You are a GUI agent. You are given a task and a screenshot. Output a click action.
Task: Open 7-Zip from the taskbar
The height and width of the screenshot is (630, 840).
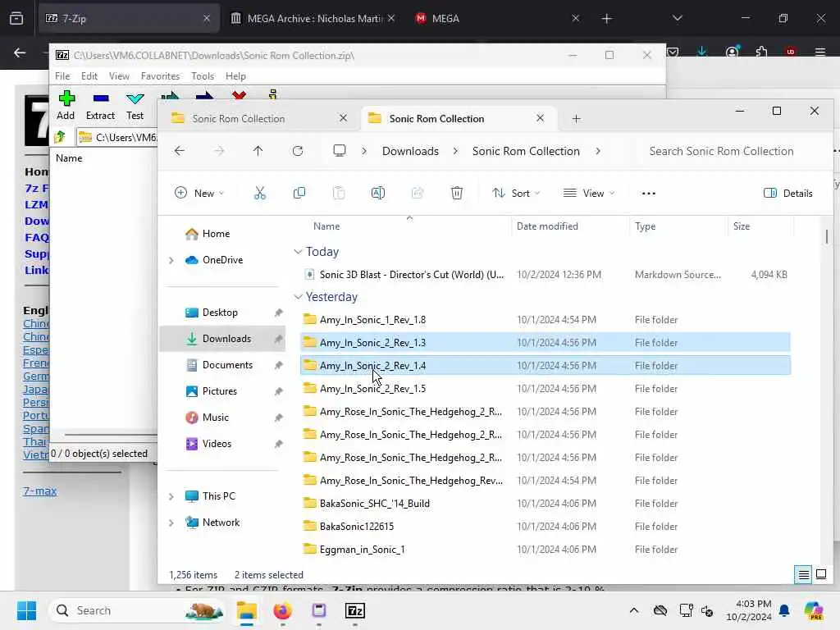pos(354,610)
